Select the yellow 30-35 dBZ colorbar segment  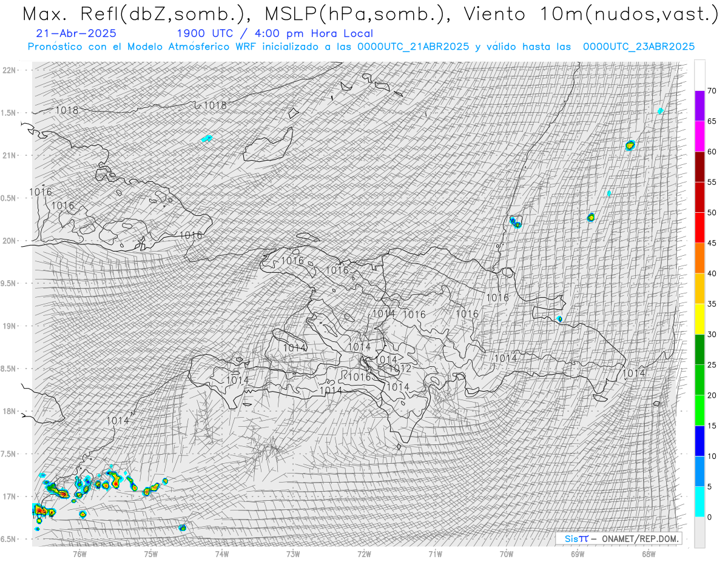pyautogui.click(x=699, y=319)
